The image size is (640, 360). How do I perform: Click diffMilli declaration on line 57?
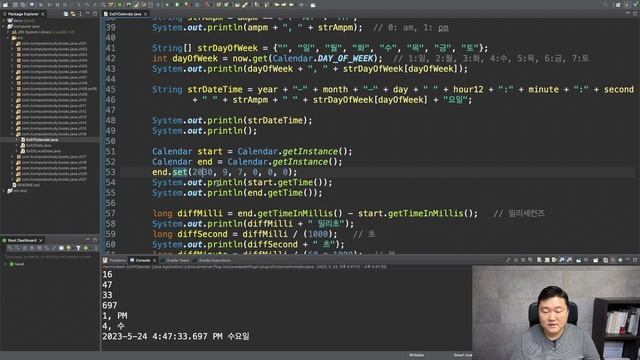tap(200, 213)
